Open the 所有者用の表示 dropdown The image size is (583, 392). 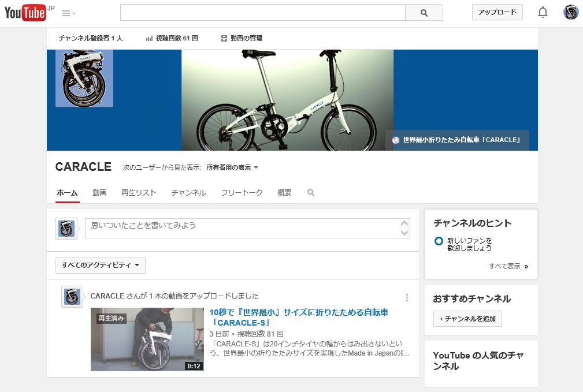coord(232,167)
